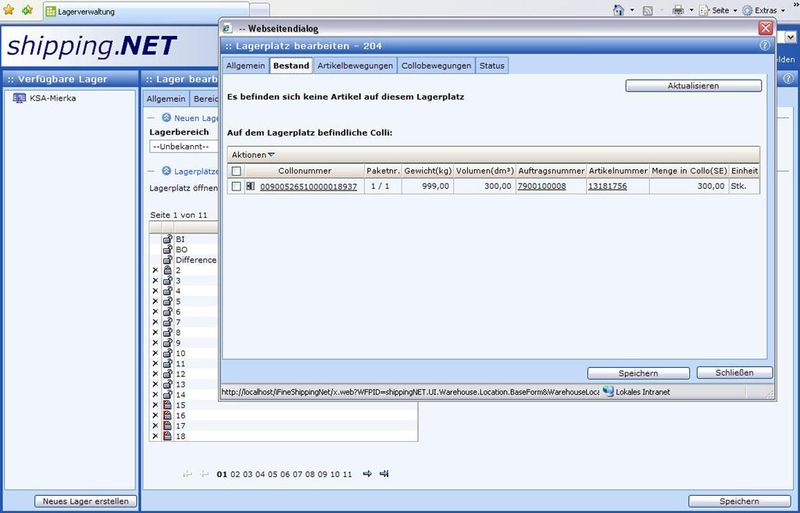Click the KSA-Mierka warehouse icon

coord(19,98)
